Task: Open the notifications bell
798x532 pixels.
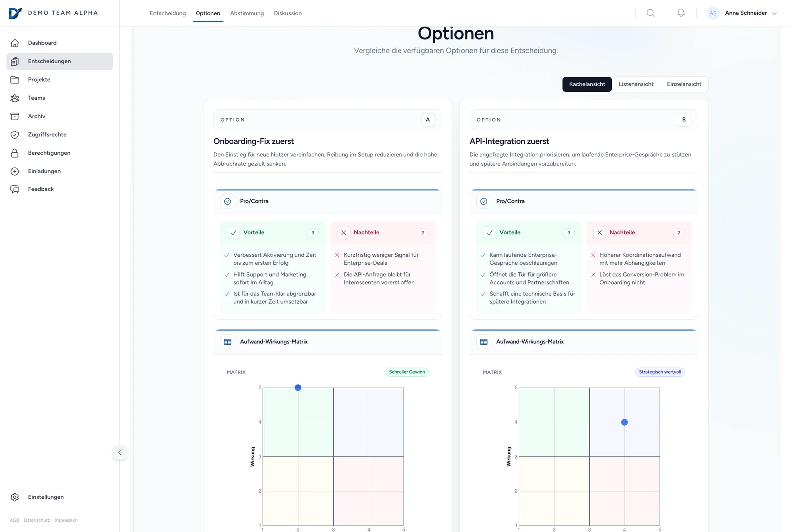Action: click(681, 13)
